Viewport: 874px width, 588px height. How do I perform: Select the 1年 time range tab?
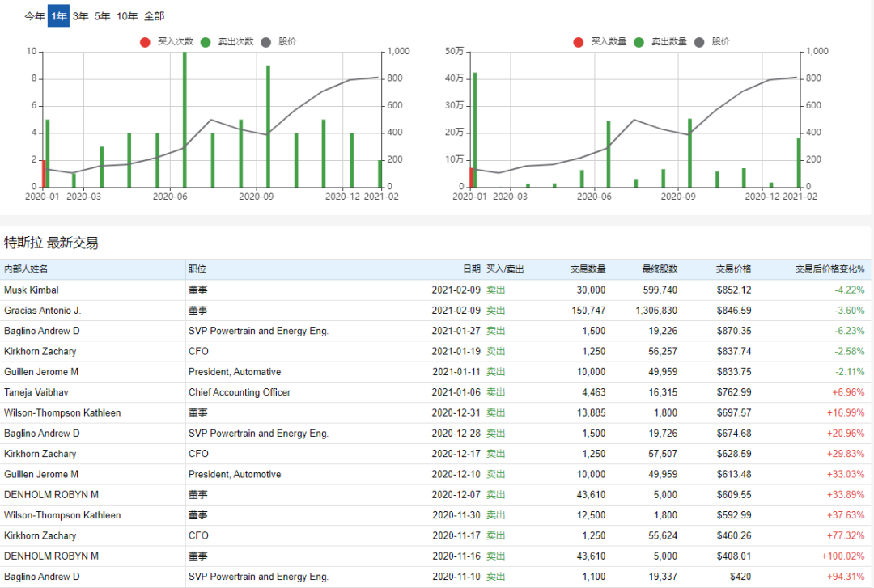[58, 16]
